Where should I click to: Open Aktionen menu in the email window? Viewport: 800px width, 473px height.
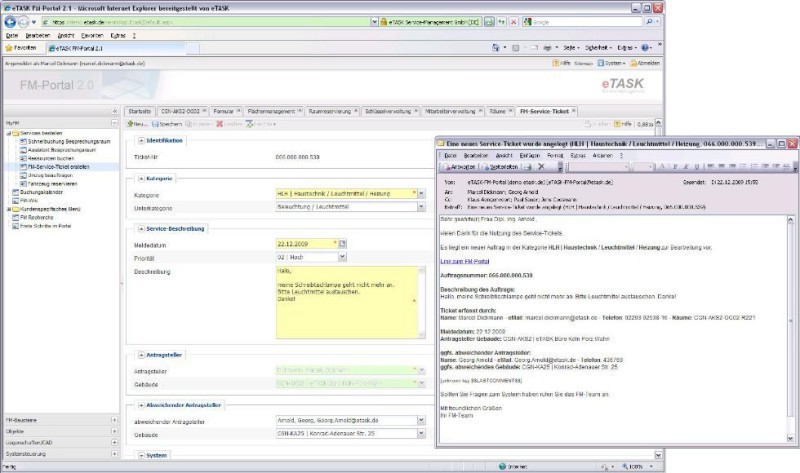tap(603, 155)
